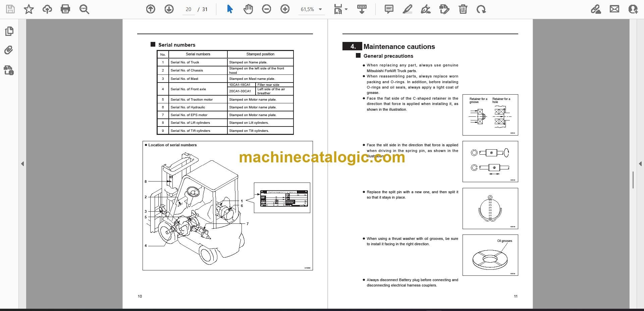644x311 pixels.
Task: Click '10CA1-18CA1' table cell
Action: click(x=242, y=85)
